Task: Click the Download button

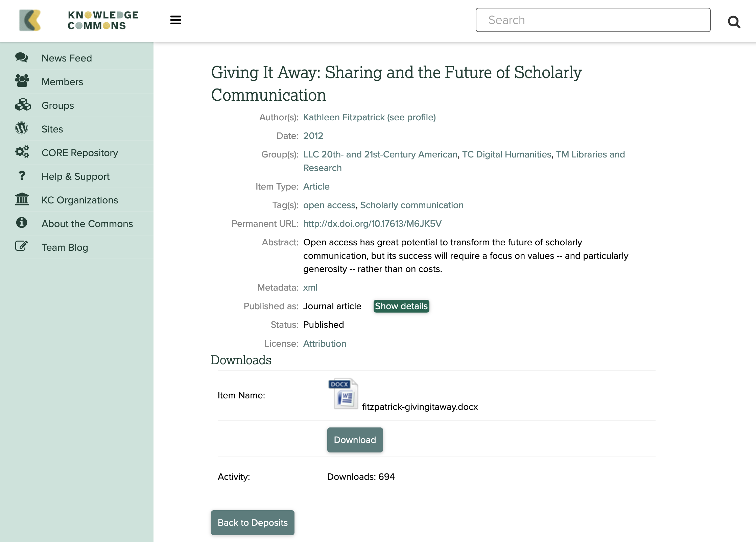Action: pyautogui.click(x=355, y=440)
